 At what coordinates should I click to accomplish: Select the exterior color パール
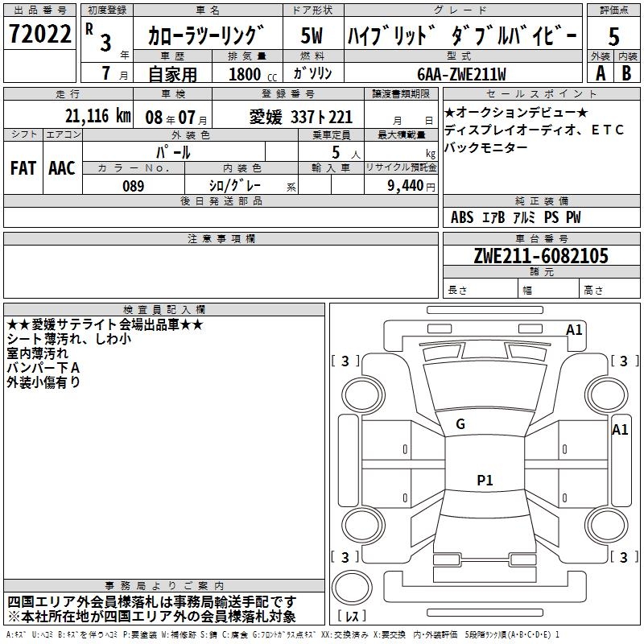(x=173, y=152)
